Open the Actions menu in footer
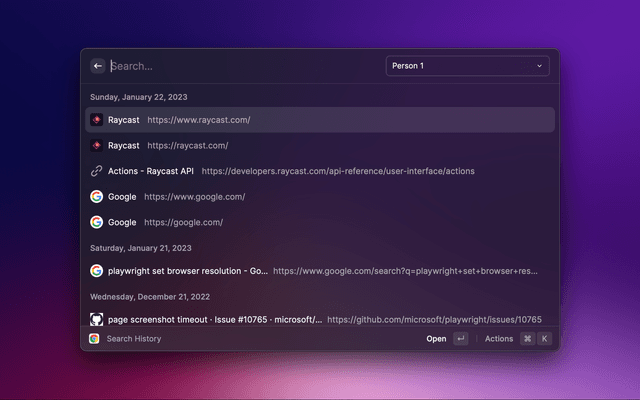This screenshot has width=640, height=400. 499,339
